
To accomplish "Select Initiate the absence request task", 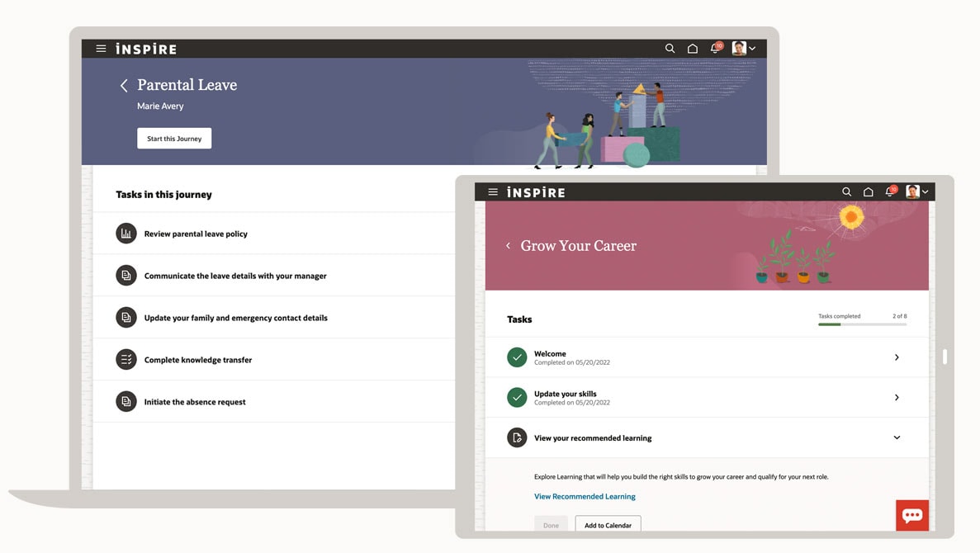I will point(195,402).
